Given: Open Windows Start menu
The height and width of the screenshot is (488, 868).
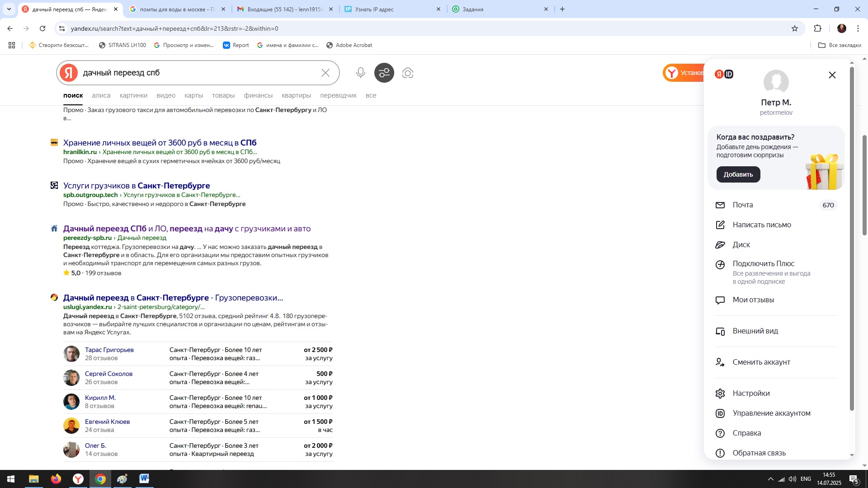Looking at the screenshot, I should [11, 479].
